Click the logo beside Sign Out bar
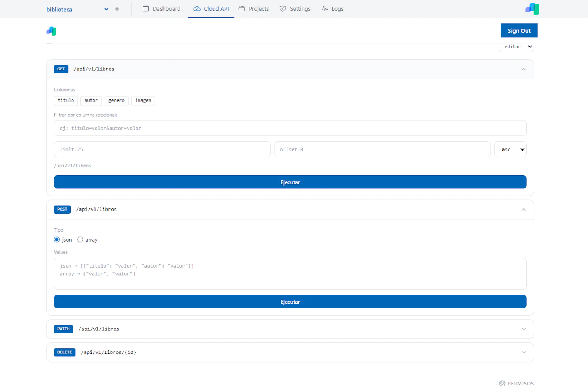The width and height of the screenshot is (588, 388). point(51,31)
